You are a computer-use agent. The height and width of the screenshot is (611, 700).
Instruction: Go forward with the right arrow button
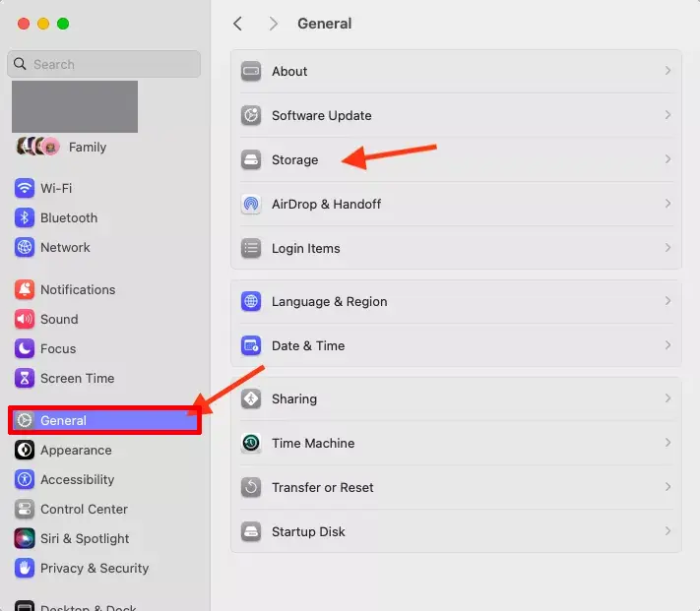pyautogui.click(x=274, y=24)
